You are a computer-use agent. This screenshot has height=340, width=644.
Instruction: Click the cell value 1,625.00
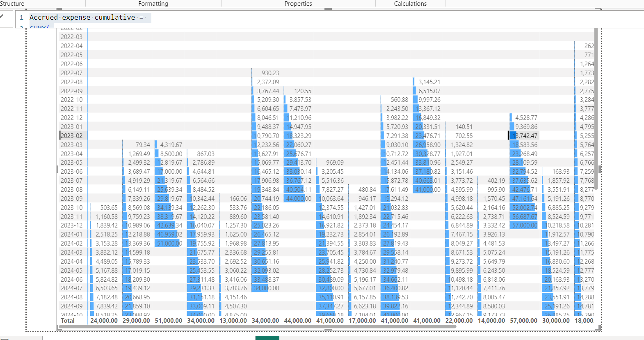tap(236, 234)
